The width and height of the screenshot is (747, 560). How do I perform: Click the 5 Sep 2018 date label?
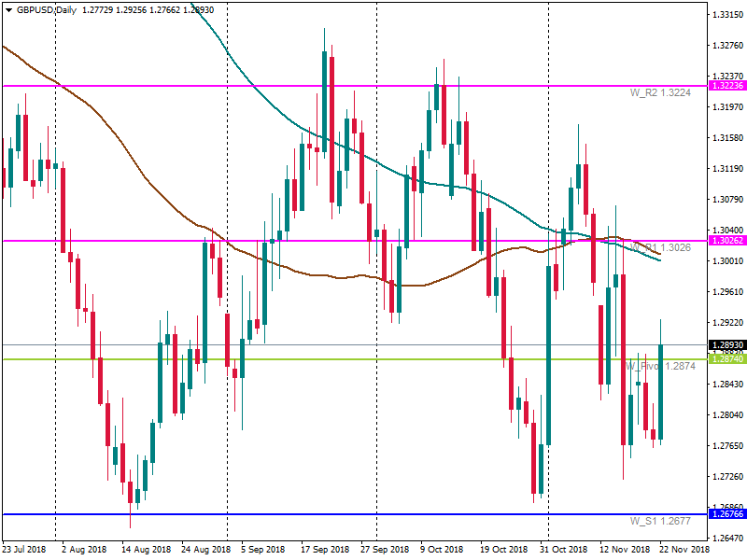click(x=261, y=550)
